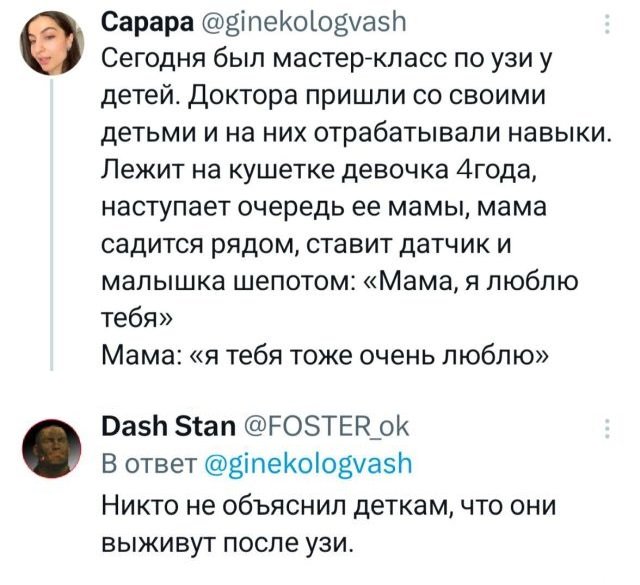Click Dash Stan's profile avatar
Image resolution: width=640 pixels, height=585 pixels.
[x=50, y=448]
